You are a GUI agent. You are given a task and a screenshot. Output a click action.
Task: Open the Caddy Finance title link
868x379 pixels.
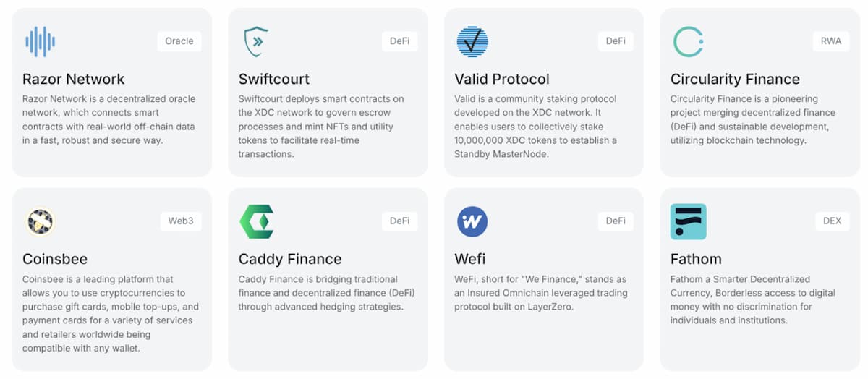[290, 259]
